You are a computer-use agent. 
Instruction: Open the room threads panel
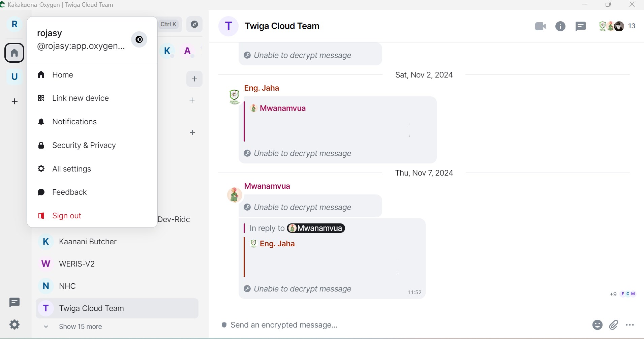pyautogui.click(x=581, y=26)
